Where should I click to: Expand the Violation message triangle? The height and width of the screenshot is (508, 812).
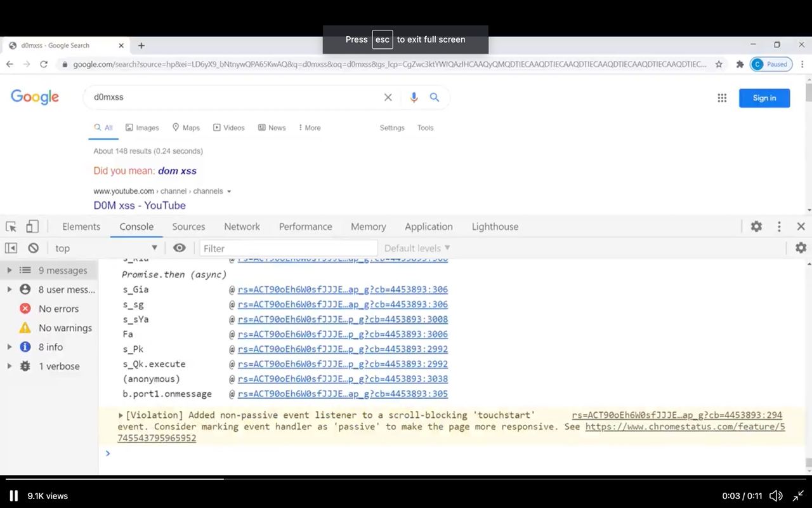(121, 415)
